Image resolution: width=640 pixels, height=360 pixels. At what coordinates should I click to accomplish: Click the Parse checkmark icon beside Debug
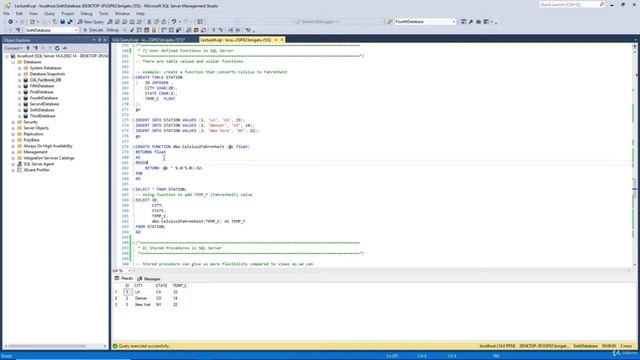click(132, 30)
